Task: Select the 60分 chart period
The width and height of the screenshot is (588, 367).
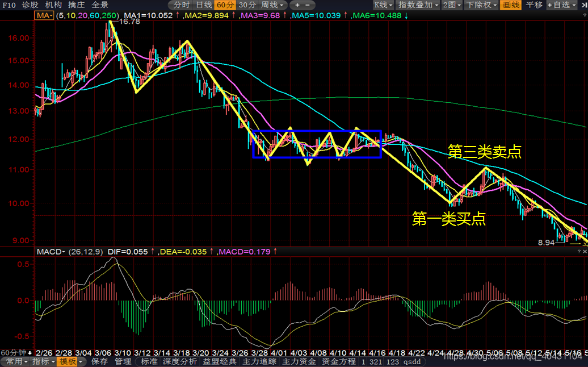Action: click(x=225, y=5)
